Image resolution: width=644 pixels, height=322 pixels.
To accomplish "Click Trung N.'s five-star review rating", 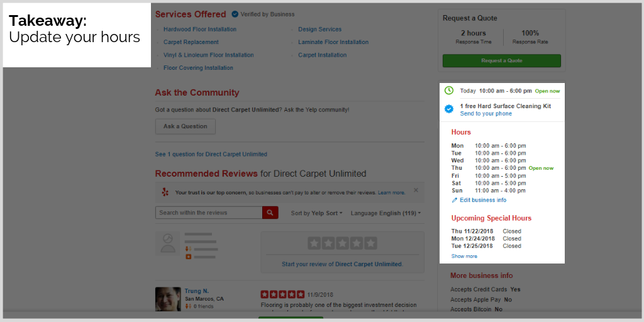I will 282,294.
